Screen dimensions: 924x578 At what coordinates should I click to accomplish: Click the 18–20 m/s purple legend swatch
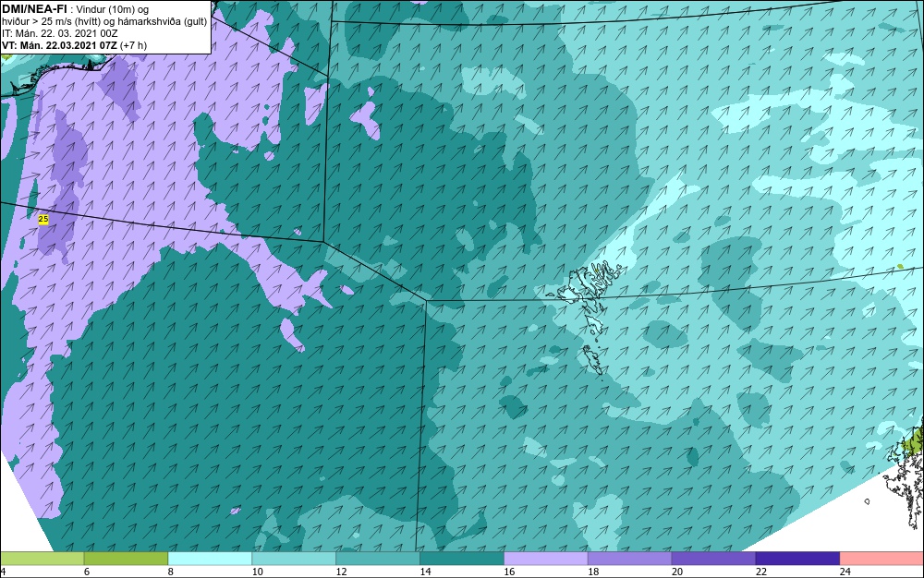630,559
